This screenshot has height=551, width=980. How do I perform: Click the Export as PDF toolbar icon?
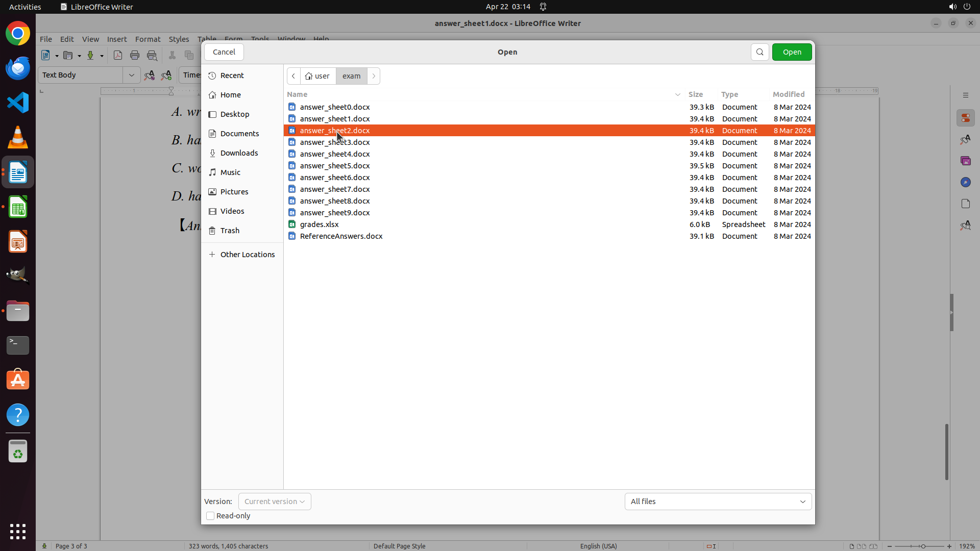click(118, 55)
